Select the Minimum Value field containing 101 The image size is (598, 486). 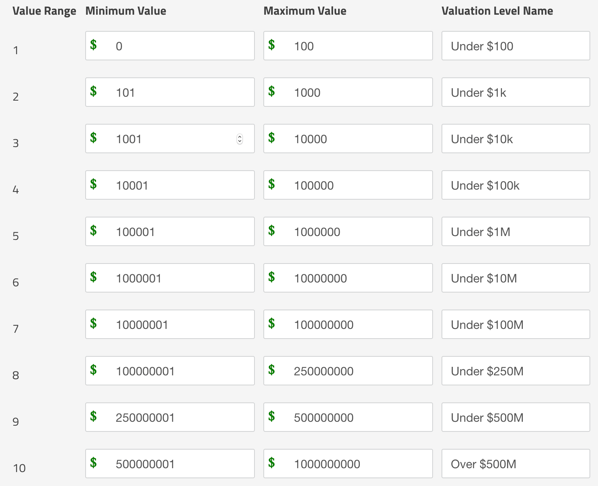[170, 92]
